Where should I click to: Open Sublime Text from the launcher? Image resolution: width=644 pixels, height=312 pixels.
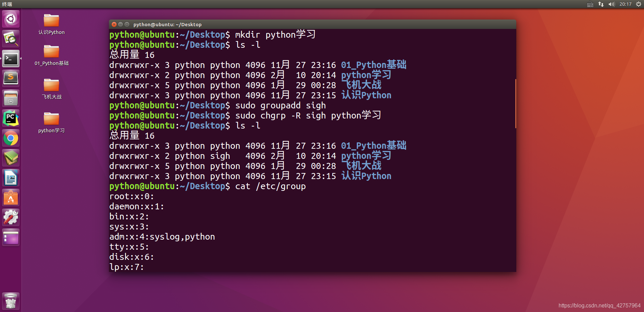click(11, 78)
